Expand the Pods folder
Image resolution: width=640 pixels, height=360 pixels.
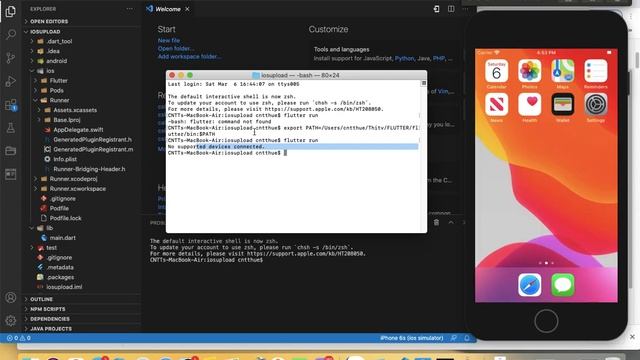pyautogui.click(x=56, y=90)
